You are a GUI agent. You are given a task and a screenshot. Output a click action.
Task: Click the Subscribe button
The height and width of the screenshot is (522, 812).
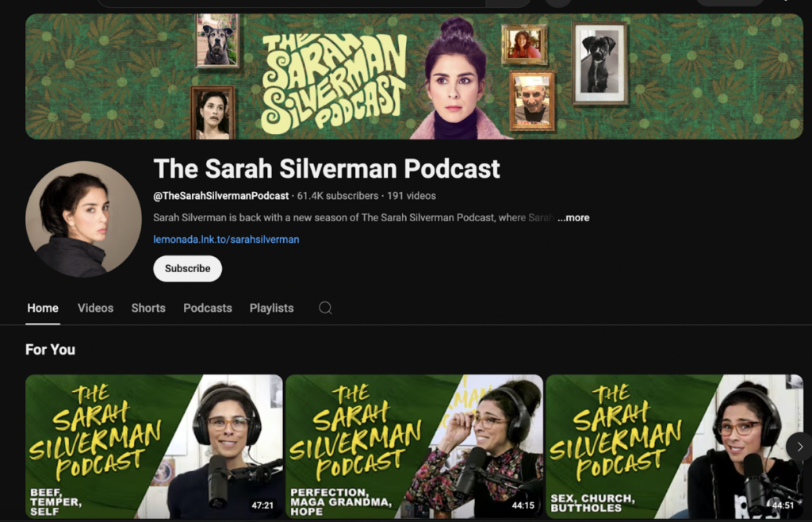pos(187,268)
